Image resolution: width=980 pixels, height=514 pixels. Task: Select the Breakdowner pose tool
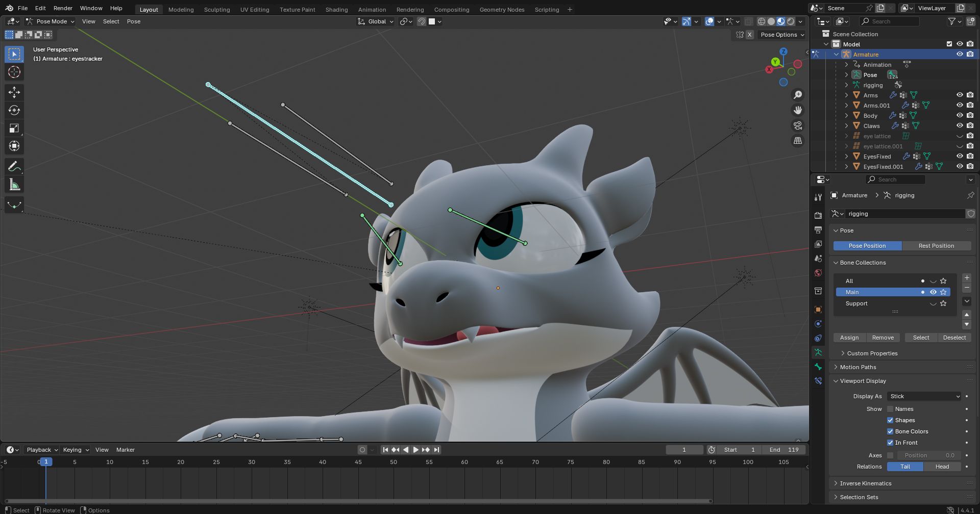14,204
